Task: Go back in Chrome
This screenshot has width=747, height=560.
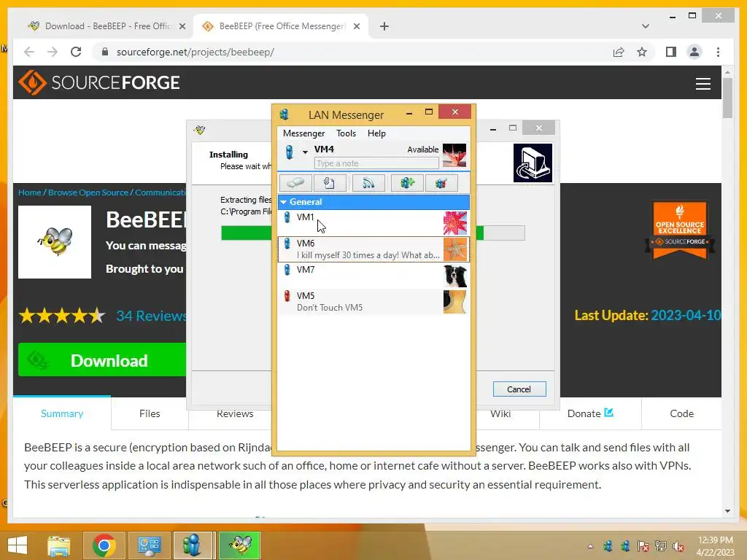Action: (x=29, y=52)
